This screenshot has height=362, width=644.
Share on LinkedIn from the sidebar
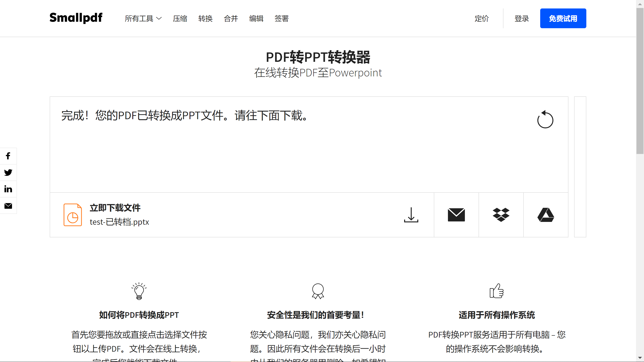pos(8,189)
